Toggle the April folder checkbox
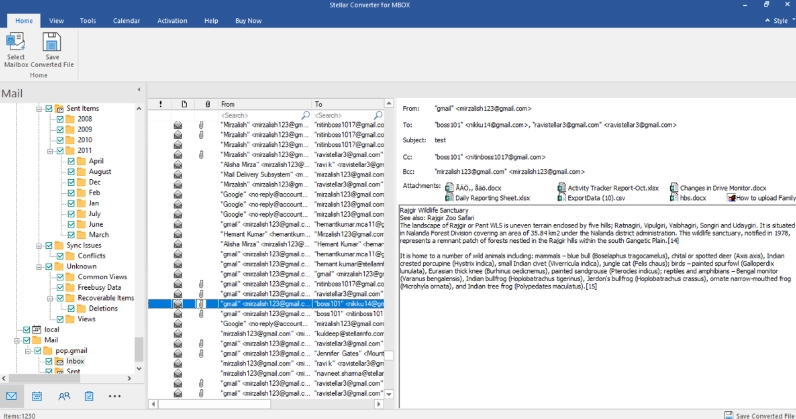 (x=71, y=161)
